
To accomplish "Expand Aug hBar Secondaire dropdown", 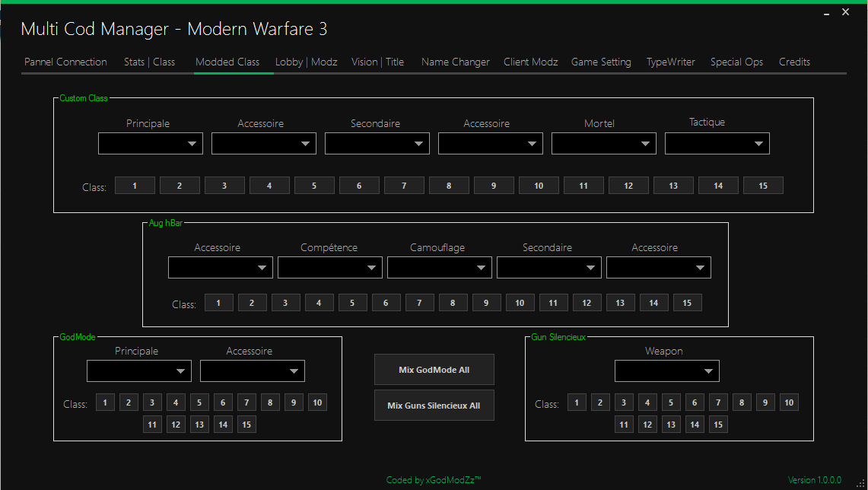I will pyautogui.click(x=549, y=267).
